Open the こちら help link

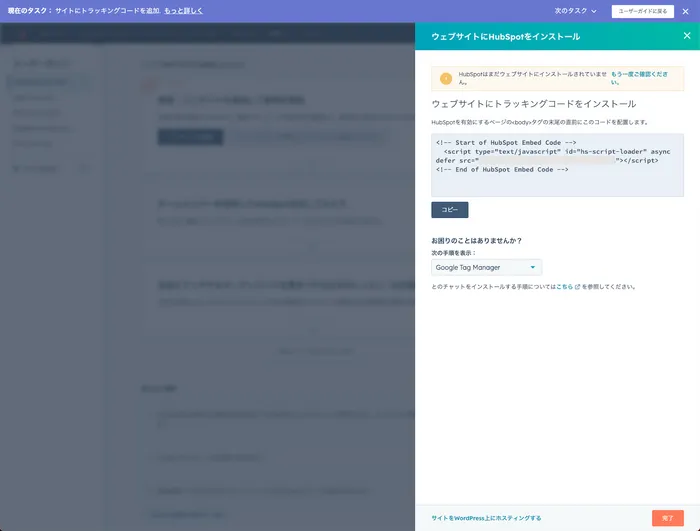564,287
